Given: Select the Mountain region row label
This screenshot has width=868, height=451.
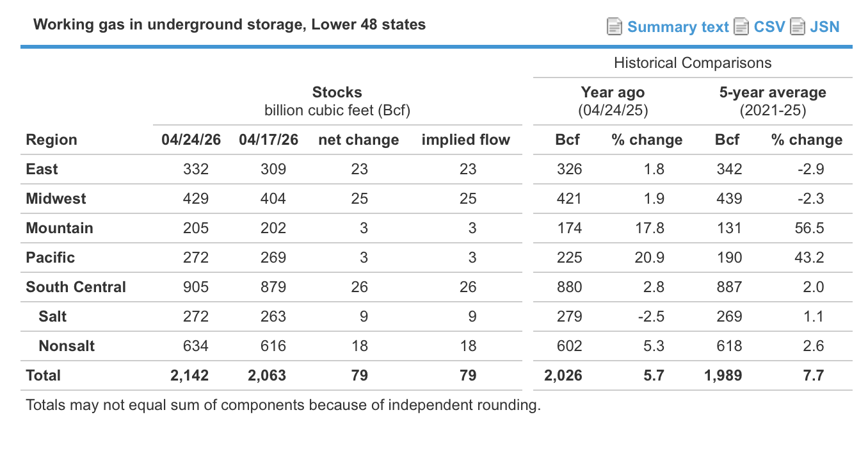Looking at the screenshot, I should coord(60,228).
